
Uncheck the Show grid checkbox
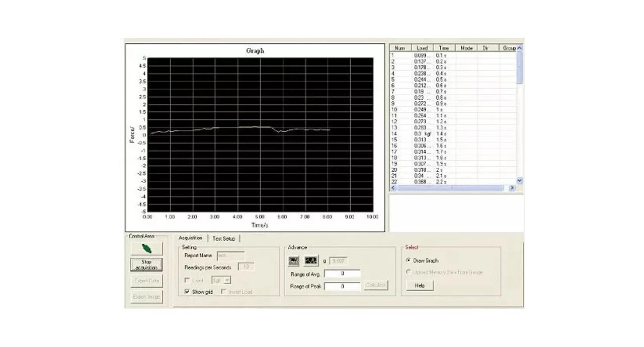(x=188, y=292)
